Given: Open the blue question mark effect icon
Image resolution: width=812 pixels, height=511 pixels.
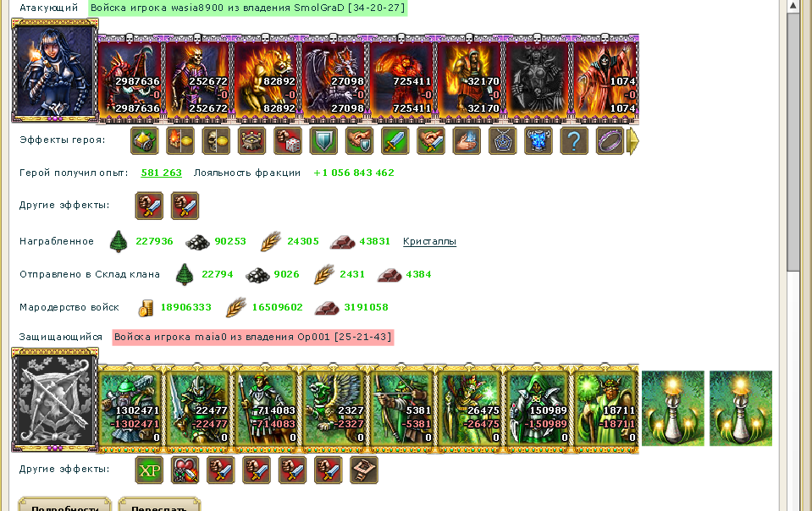Looking at the screenshot, I should (574, 140).
